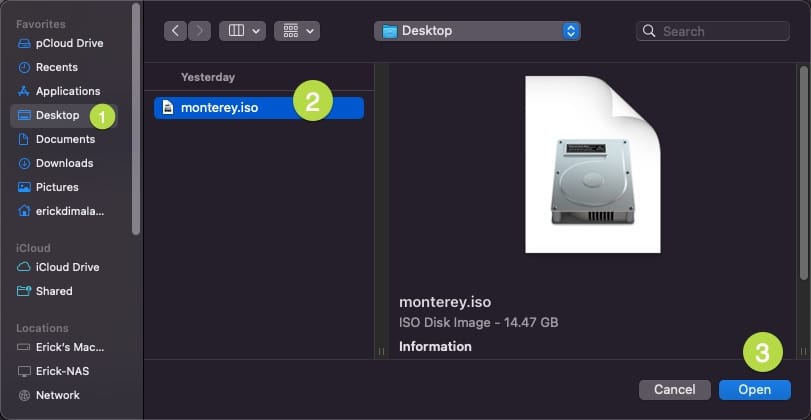Click the Information heading in preview

click(x=435, y=347)
